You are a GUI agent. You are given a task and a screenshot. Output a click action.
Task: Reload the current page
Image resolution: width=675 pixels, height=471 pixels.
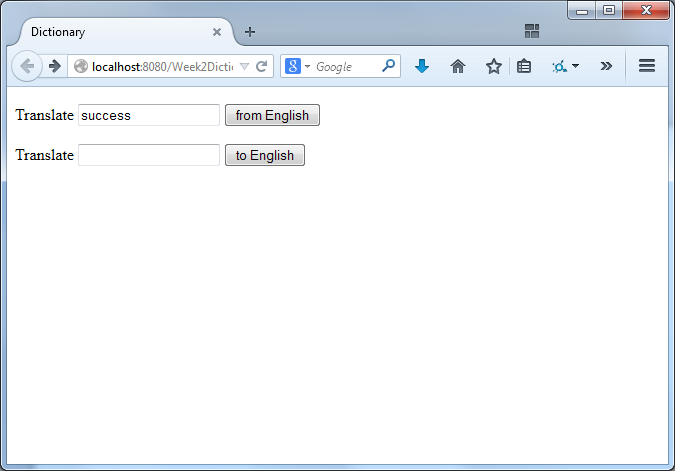(x=262, y=67)
